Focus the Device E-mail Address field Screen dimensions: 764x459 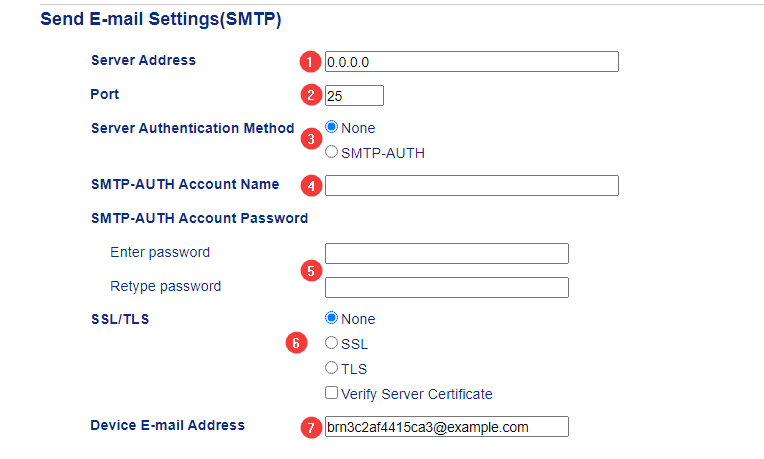[447, 427]
